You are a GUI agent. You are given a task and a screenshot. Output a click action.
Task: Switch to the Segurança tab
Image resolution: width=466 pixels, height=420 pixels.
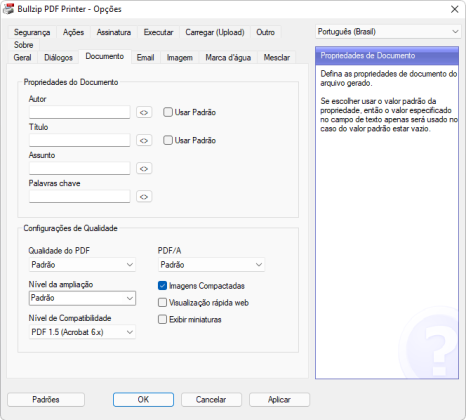32,32
